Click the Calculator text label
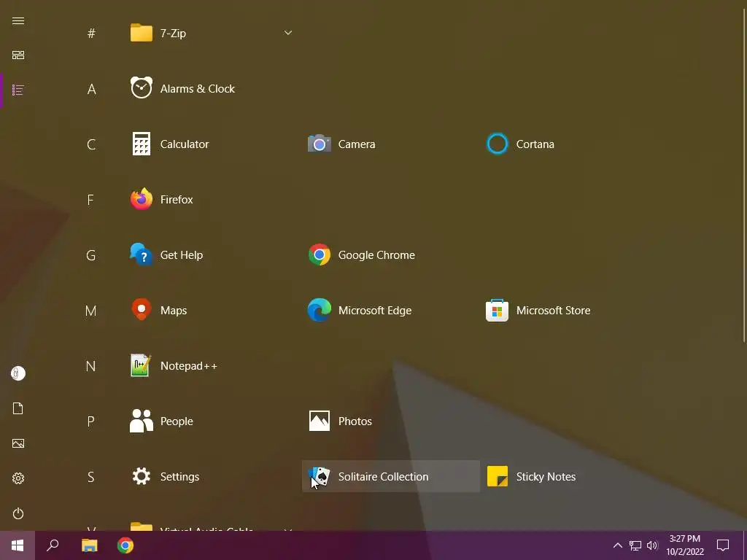This screenshot has width=747, height=560. (x=185, y=144)
